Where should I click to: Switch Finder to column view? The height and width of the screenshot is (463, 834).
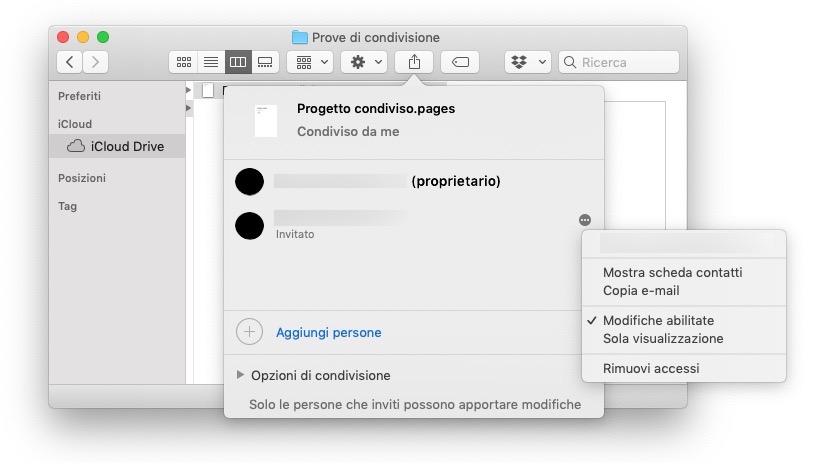click(x=238, y=62)
